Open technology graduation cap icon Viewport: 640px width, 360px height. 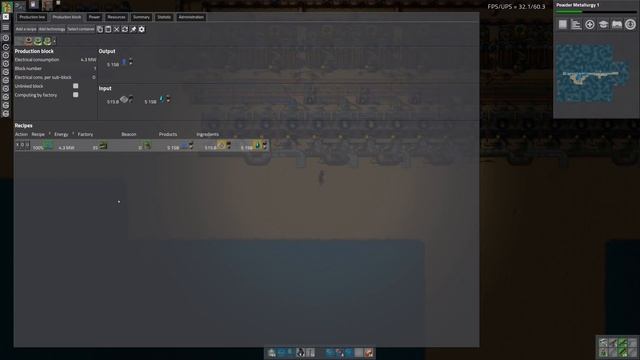click(x=603, y=24)
